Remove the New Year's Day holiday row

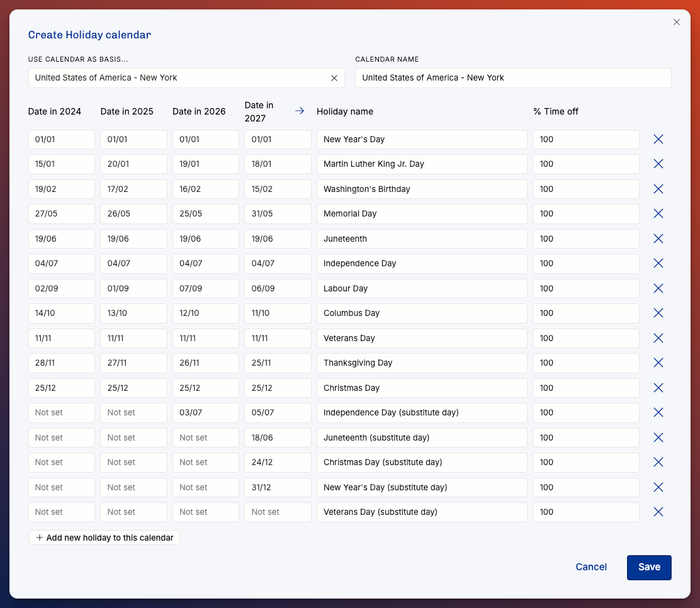[x=658, y=139]
